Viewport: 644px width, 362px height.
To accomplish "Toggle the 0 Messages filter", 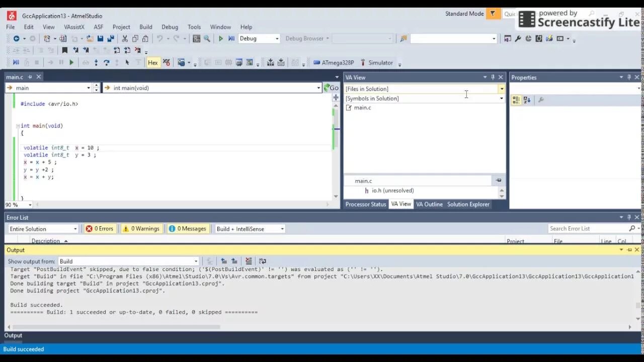I will 187,229.
